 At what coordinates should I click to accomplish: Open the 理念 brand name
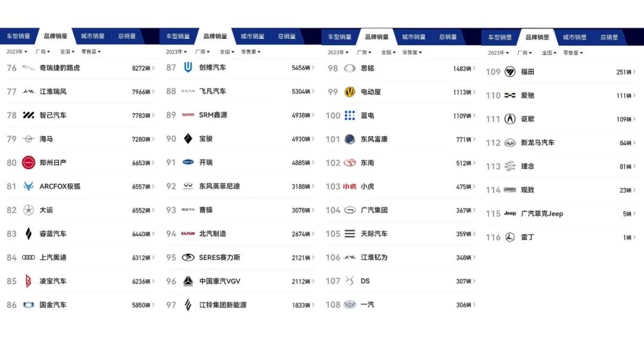(527, 166)
